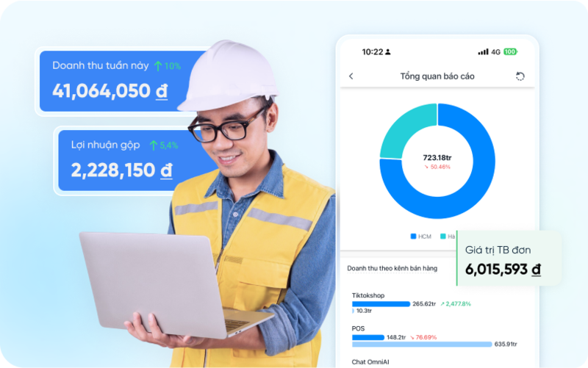Tap the 6,015,593 đ average order value

point(503,269)
